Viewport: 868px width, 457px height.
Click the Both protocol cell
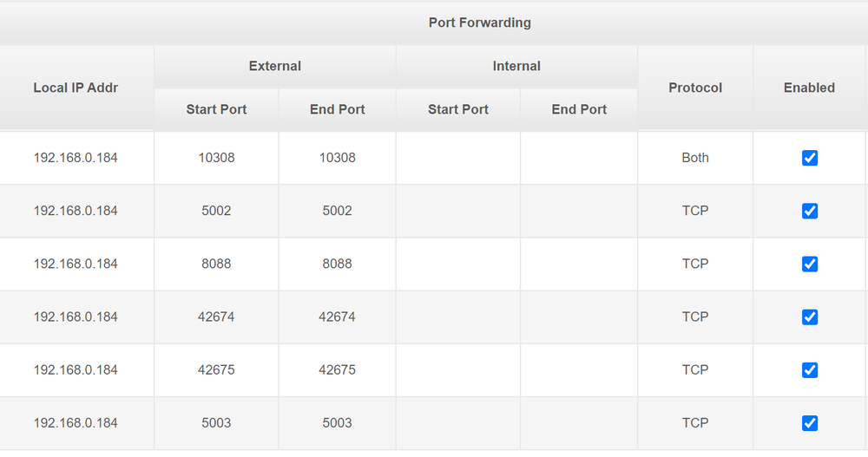pyautogui.click(x=695, y=158)
